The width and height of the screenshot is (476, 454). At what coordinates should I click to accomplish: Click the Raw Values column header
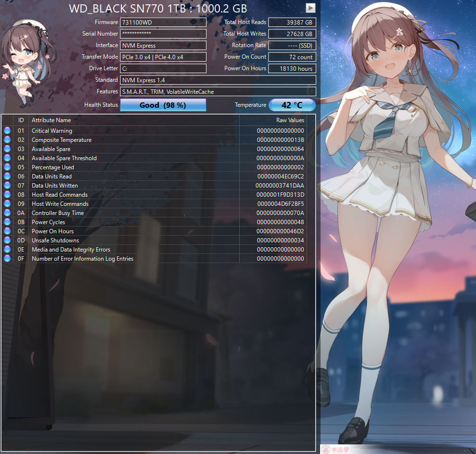pyautogui.click(x=273, y=120)
